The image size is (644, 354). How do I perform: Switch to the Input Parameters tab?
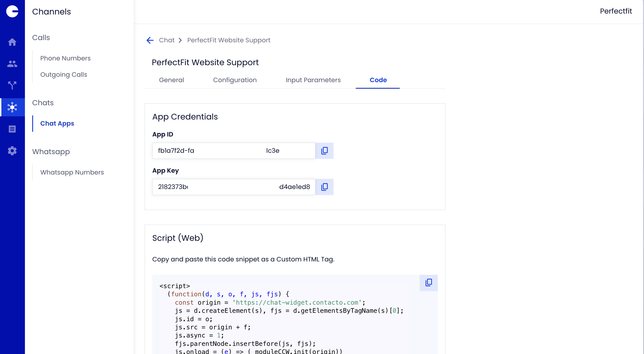pos(313,80)
